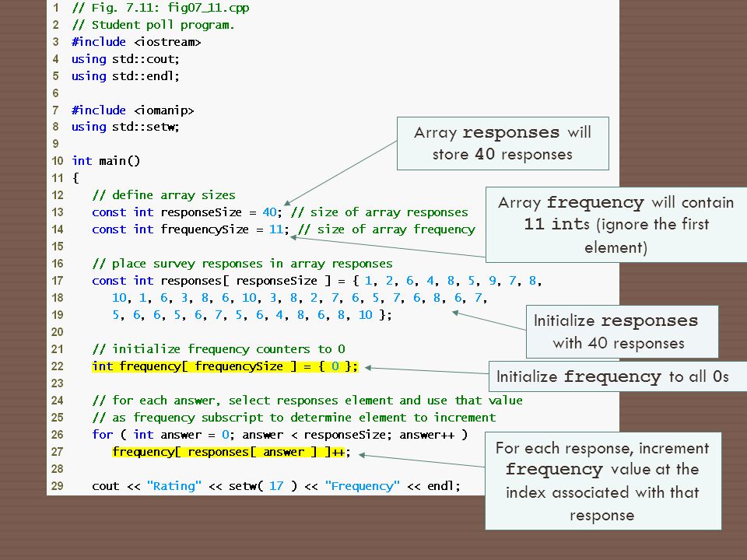The width and height of the screenshot is (747, 560).
Task: Select the line '#include <iostream>'
Action: click(x=136, y=42)
